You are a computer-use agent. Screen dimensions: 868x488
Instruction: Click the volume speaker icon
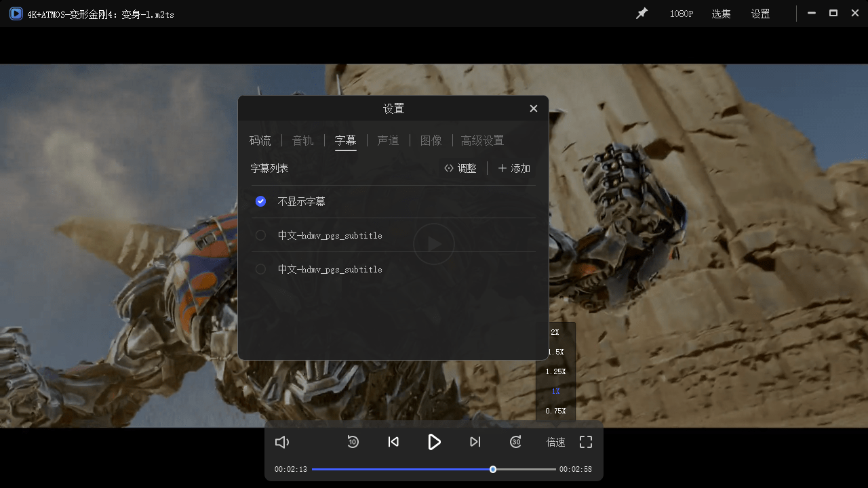click(282, 442)
